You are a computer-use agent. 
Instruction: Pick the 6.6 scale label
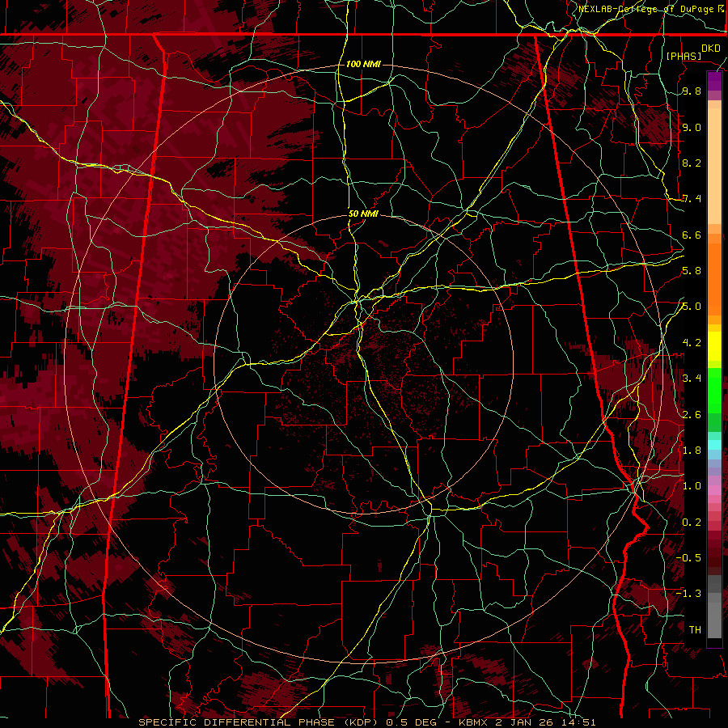click(x=692, y=235)
